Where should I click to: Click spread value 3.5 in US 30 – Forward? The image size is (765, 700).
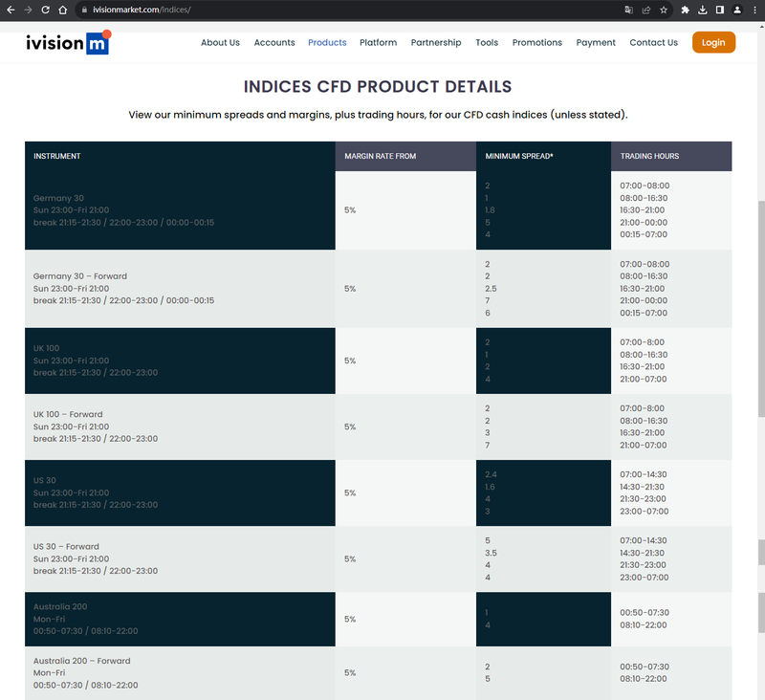pyautogui.click(x=491, y=553)
